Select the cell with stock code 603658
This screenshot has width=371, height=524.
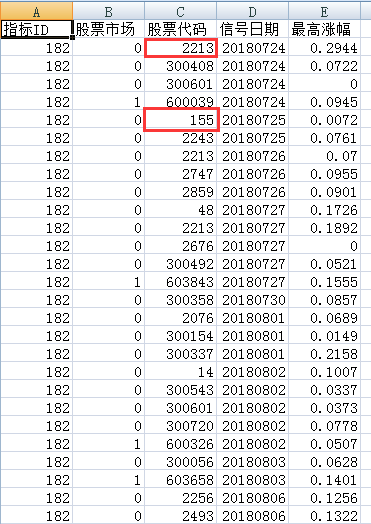[180, 480]
